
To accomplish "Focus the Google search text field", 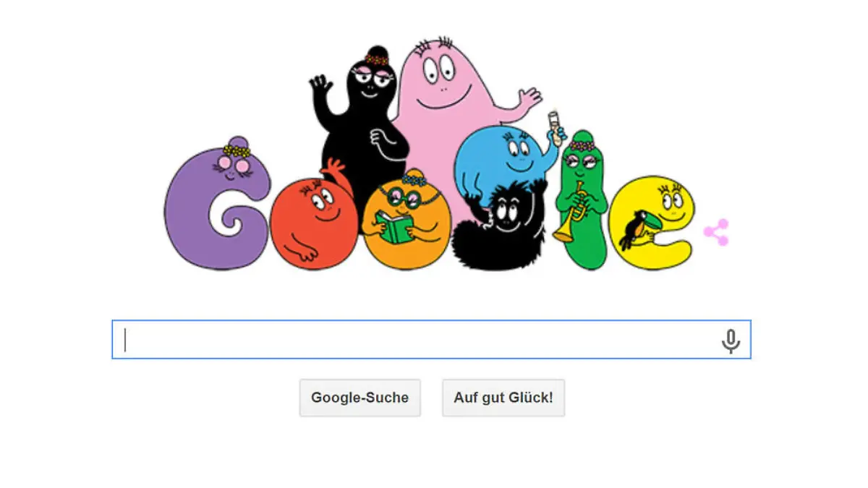I will [431, 339].
